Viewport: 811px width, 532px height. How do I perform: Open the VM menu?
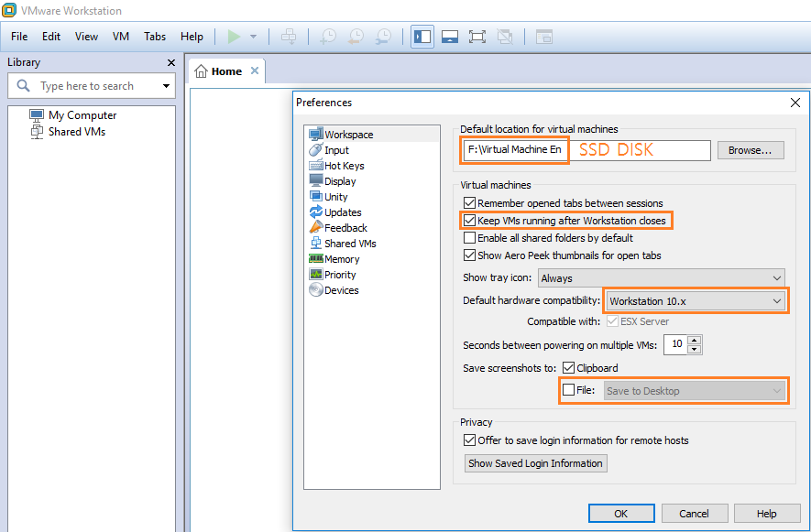click(121, 37)
